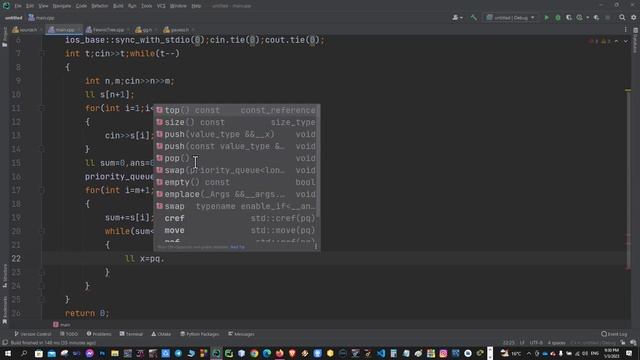Open the Problems tool window
Image resolution: width=640 pixels, height=360 pixels.
click(99, 334)
